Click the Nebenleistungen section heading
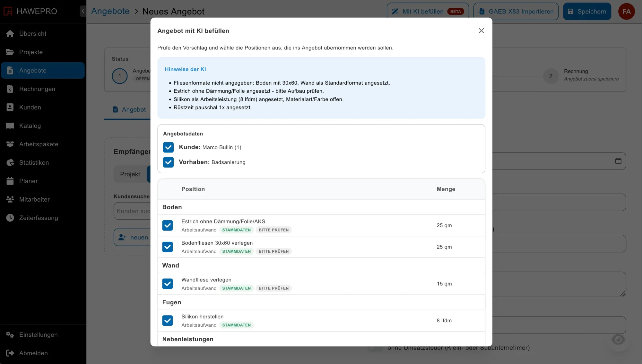This screenshot has width=642, height=364. click(188, 339)
